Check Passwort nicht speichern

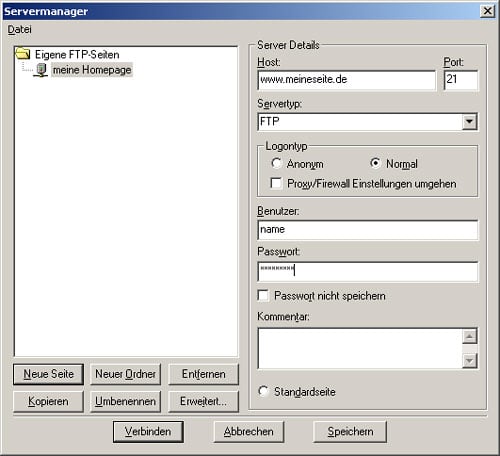coord(263,296)
